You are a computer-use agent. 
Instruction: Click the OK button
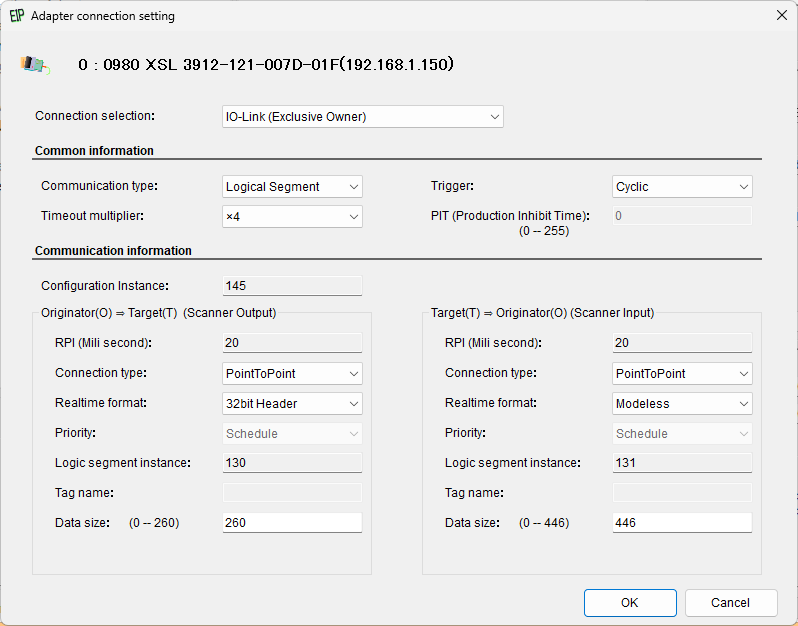pyautogui.click(x=630, y=603)
